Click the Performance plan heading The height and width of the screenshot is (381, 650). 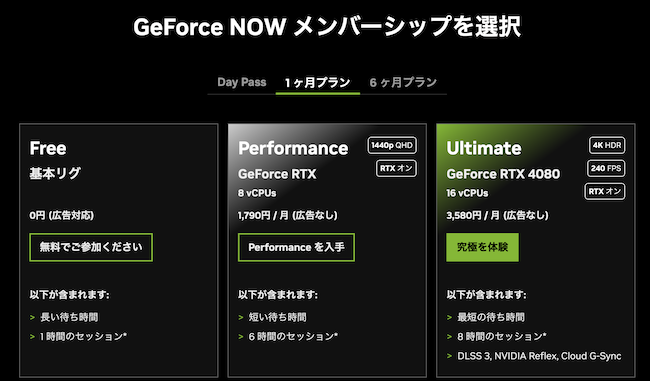(293, 148)
